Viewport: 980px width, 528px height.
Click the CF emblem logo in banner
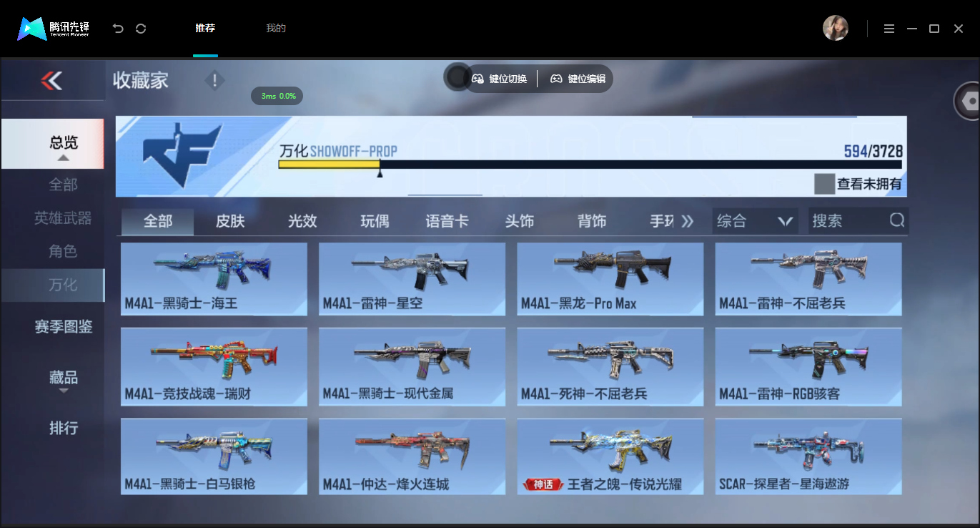(x=182, y=156)
